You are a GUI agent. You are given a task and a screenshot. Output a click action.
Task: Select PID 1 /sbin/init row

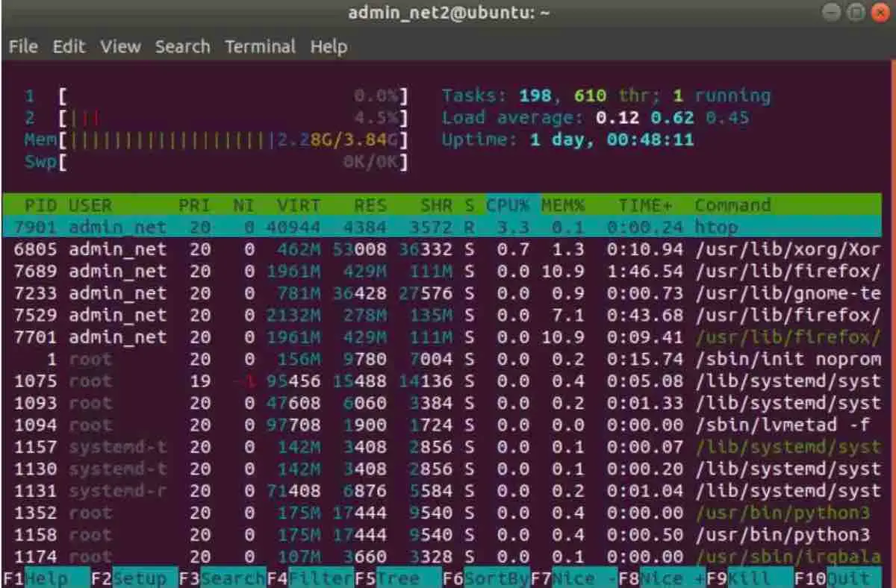pyautogui.click(x=442, y=359)
